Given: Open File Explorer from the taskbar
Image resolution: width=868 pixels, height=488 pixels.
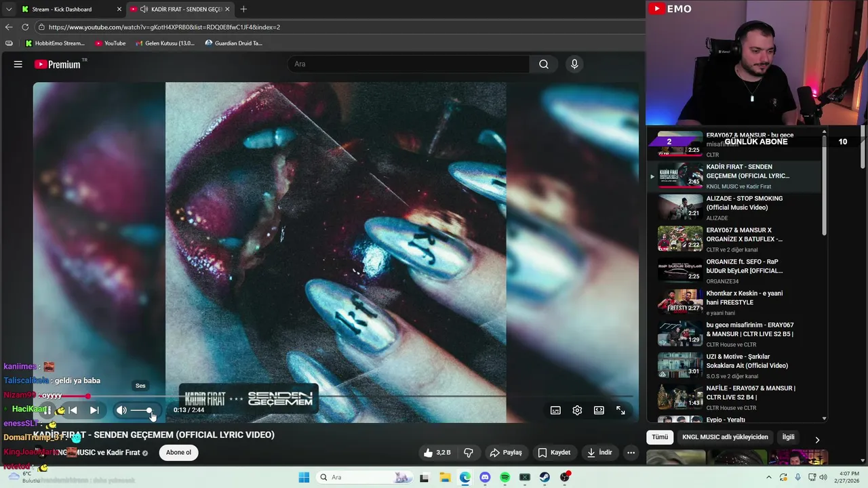Looking at the screenshot, I should (x=445, y=477).
